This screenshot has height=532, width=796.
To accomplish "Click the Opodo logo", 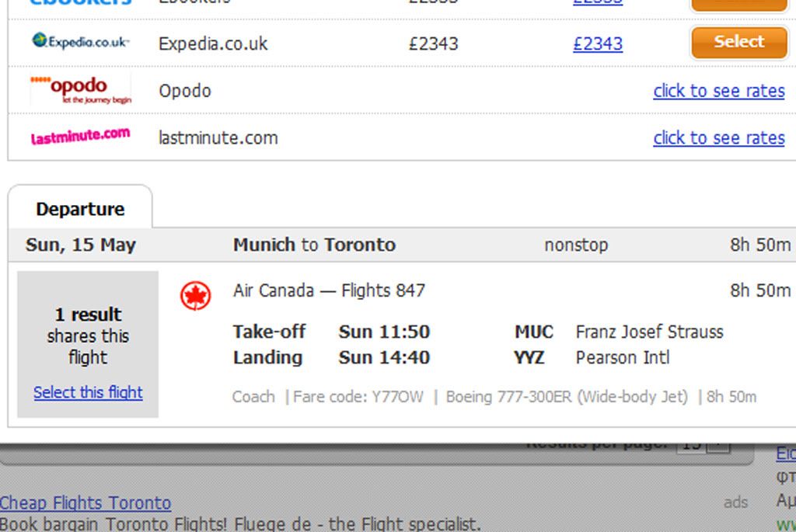I will click(x=81, y=89).
